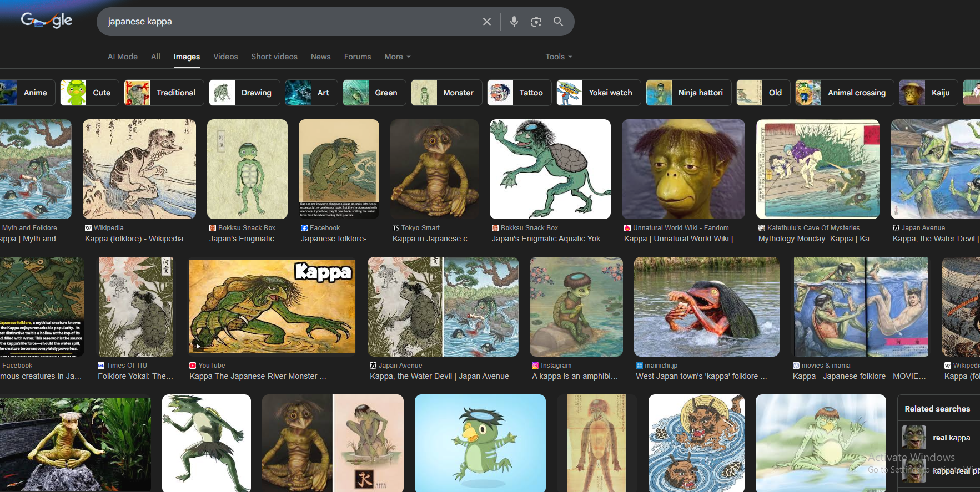Select the Images tab
This screenshot has height=492, width=980.
[x=187, y=57]
